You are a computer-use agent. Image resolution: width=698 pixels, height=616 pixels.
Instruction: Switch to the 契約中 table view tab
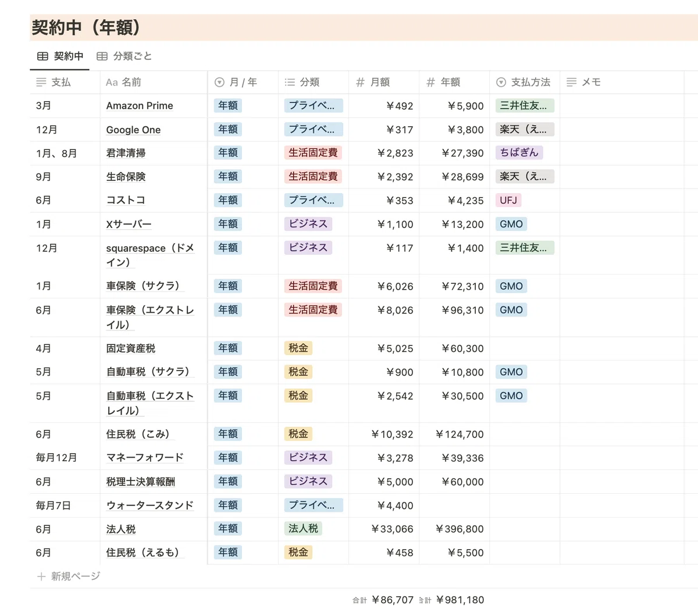point(60,56)
